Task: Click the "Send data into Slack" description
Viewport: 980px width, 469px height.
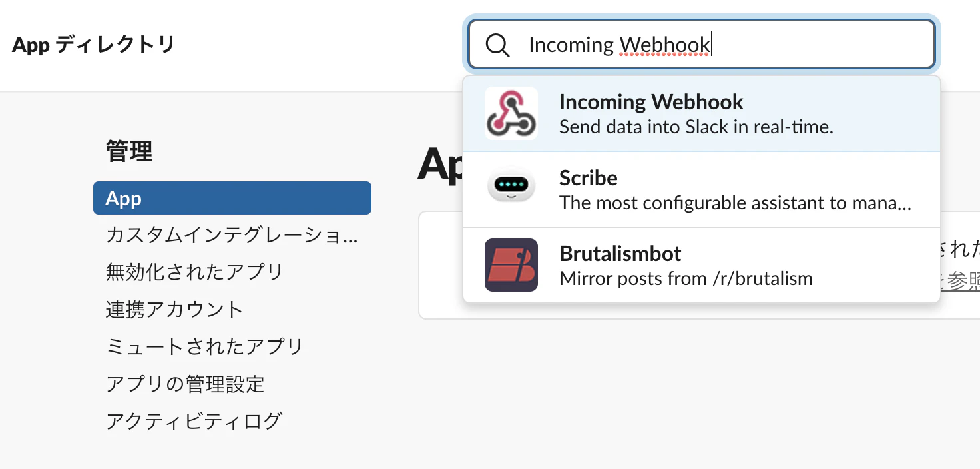Action: point(696,127)
